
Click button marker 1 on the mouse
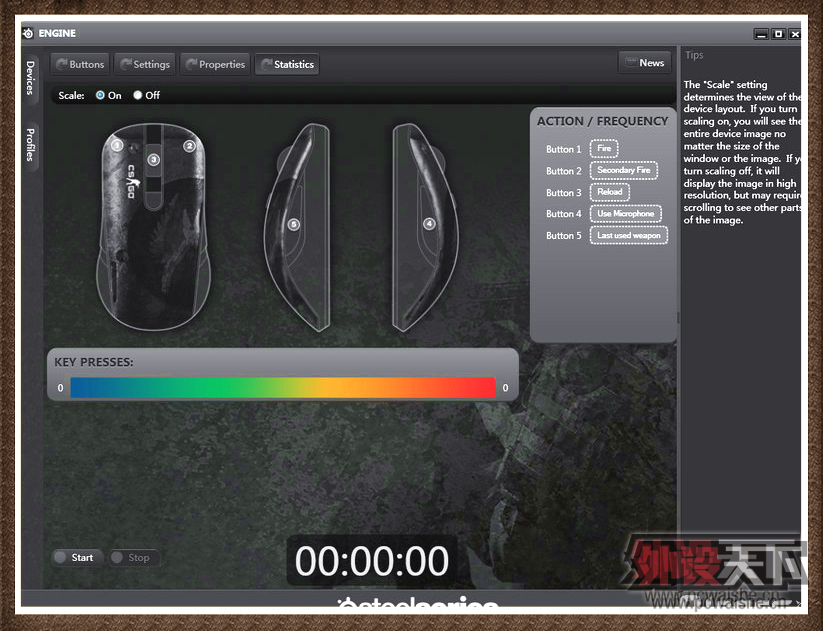point(117,145)
